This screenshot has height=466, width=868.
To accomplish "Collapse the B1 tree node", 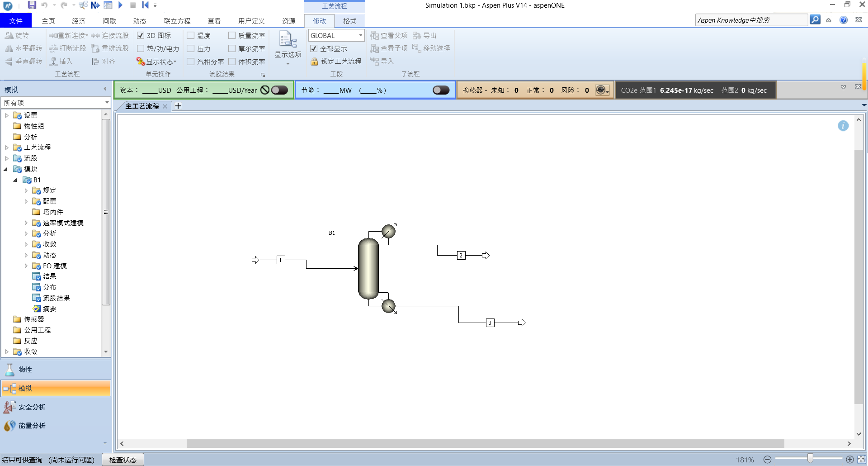I will pos(15,180).
